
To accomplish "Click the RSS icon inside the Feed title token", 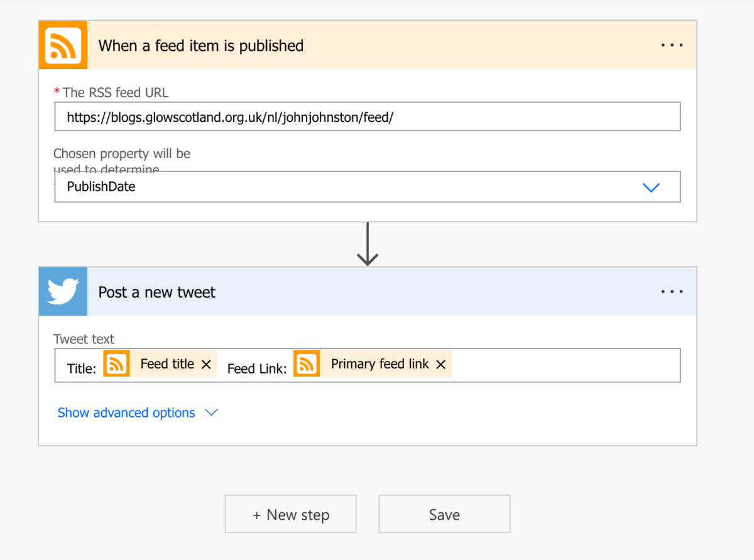I will (116, 363).
